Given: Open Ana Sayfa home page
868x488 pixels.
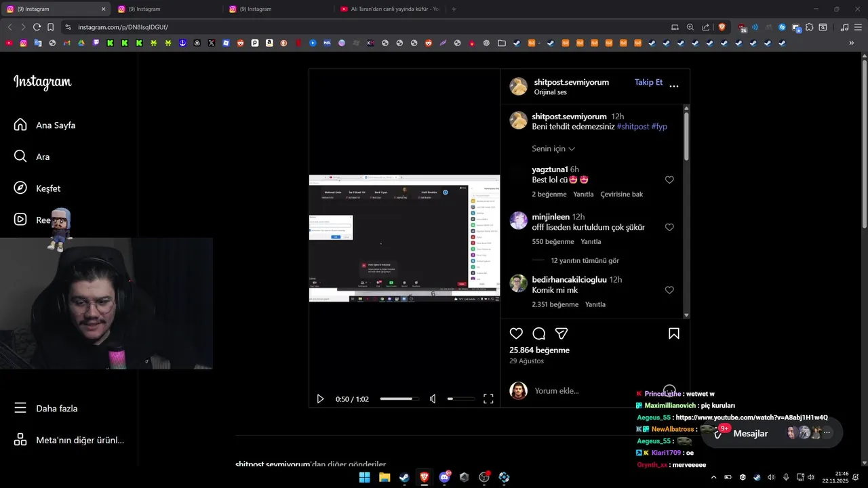Looking at the screenshot, I should [45, 125].
